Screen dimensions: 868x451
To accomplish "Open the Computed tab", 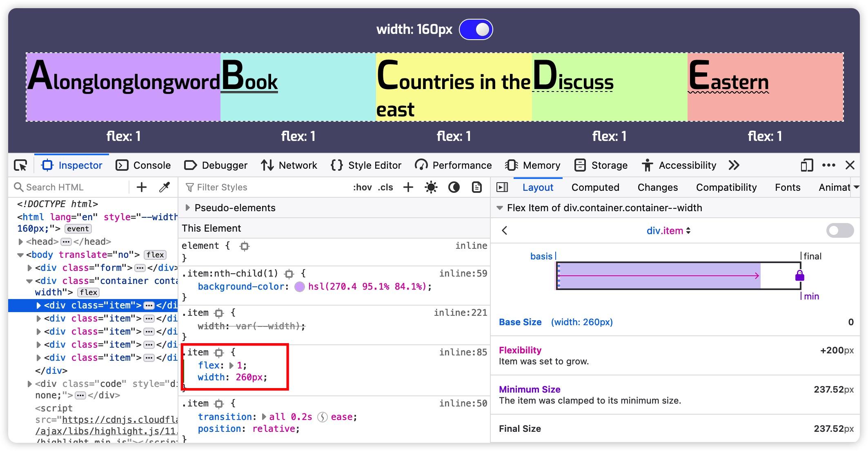I will pyautogui.click(x=595, y=188).
